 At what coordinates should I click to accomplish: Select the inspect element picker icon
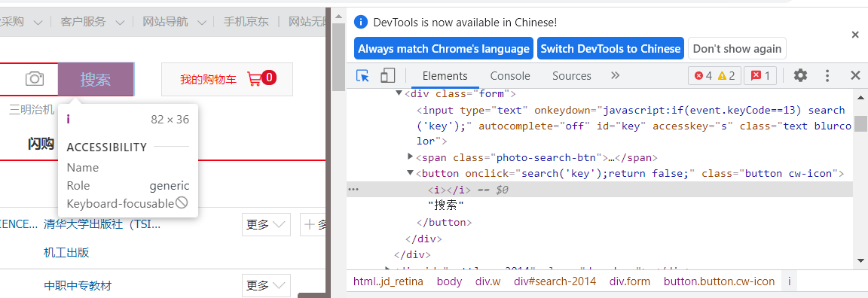point(362,76)
